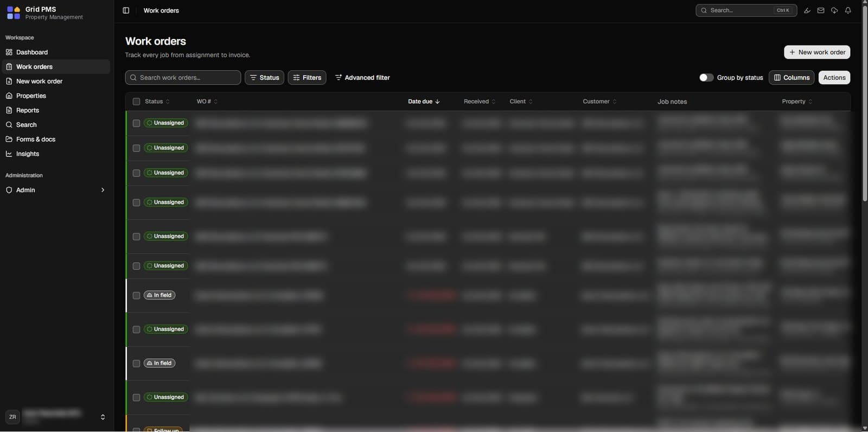Open the Status filter dropdown
Screen dimensions: 868x432
(x=264, y=78)
